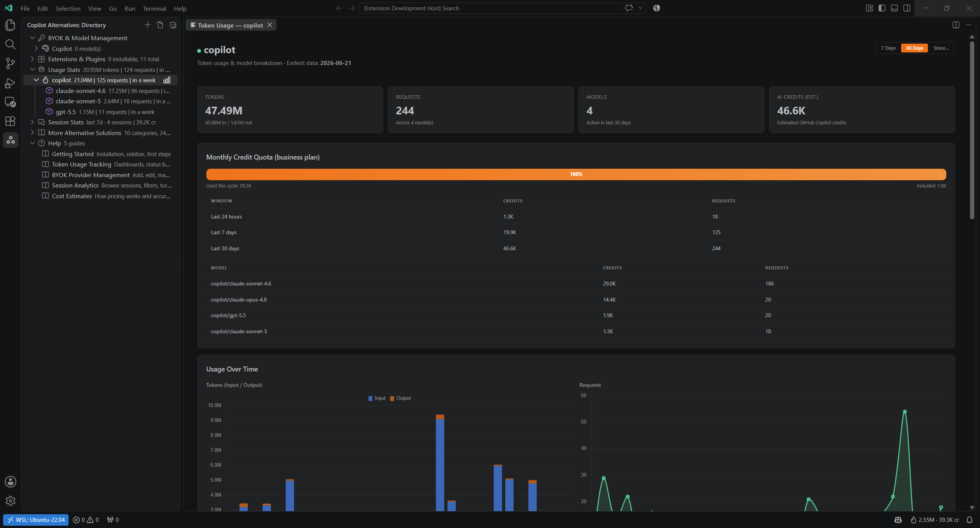
Task: Expand the Session Stats section
Action: click(x=33, y=122)
